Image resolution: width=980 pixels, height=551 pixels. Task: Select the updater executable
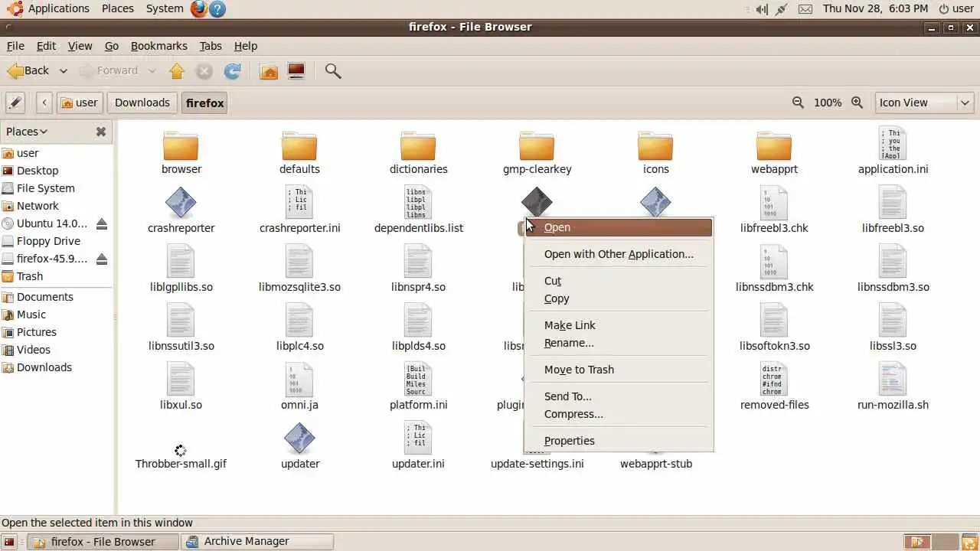tap(299, 446)
